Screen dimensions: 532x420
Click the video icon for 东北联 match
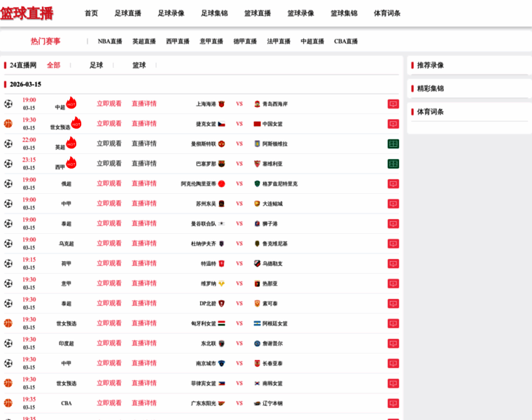(393, 343)
